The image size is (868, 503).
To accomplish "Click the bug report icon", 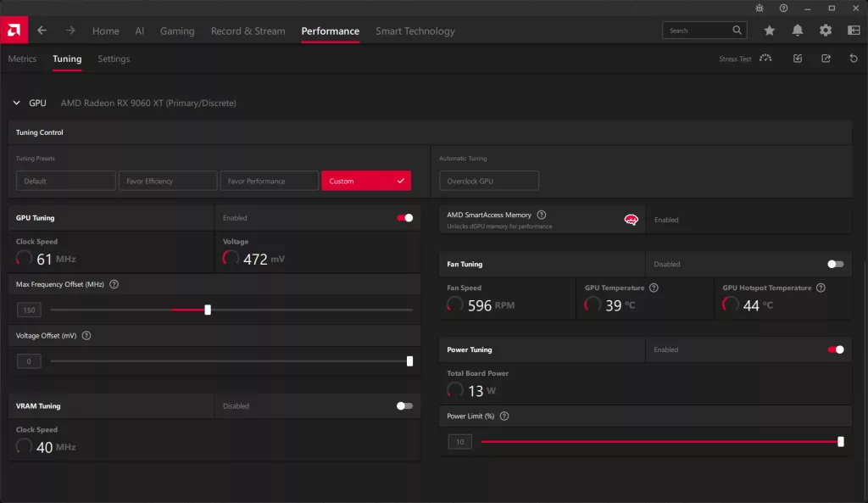I will tap(759, 8).
